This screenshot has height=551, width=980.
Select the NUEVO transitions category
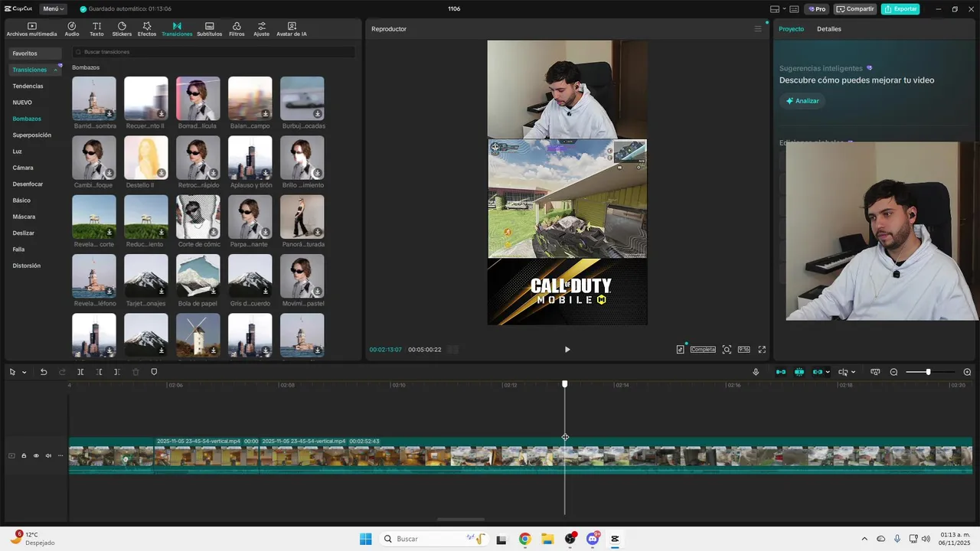22,103
